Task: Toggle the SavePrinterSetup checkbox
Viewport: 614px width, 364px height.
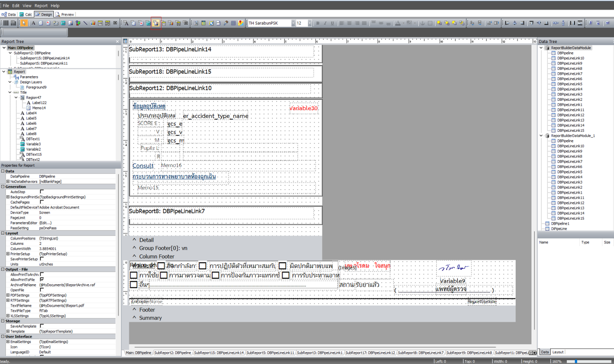Action: tap(42, 259)
